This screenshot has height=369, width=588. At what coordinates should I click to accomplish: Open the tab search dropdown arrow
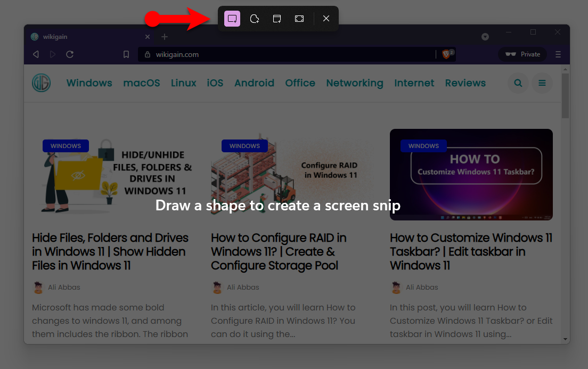point(485,37)
